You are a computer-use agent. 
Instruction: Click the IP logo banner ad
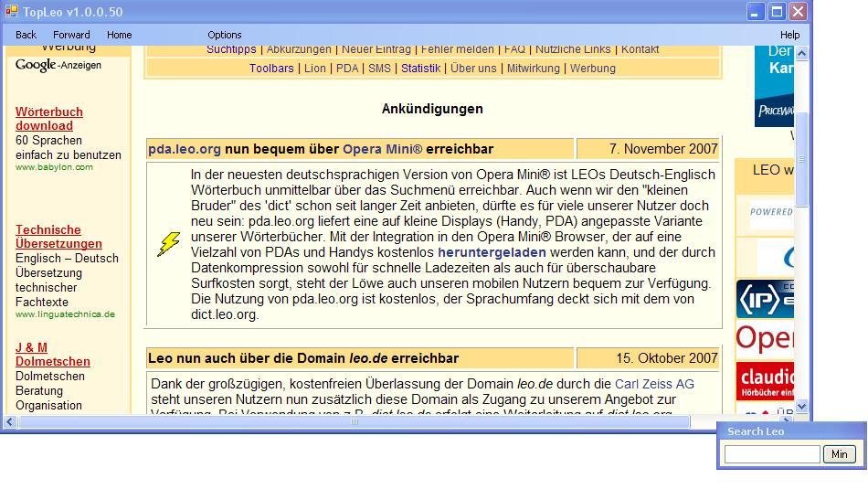click(x=765, y=299)
